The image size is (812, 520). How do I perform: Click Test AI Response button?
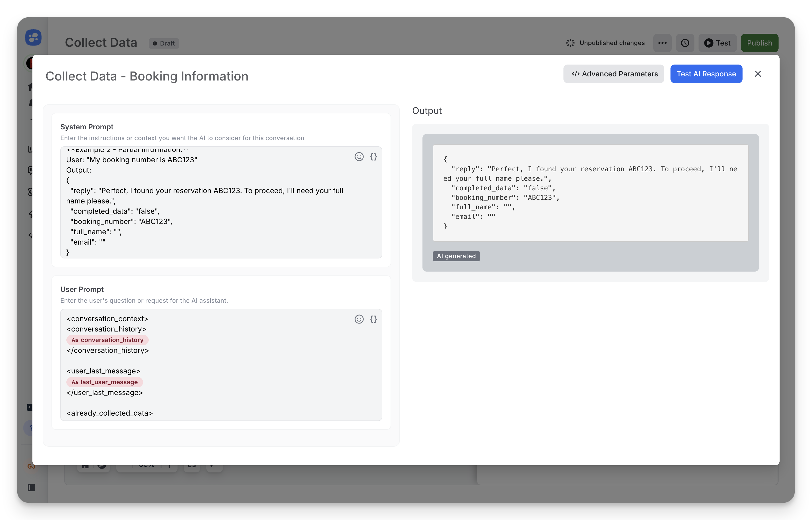click(x=706, y=74)
